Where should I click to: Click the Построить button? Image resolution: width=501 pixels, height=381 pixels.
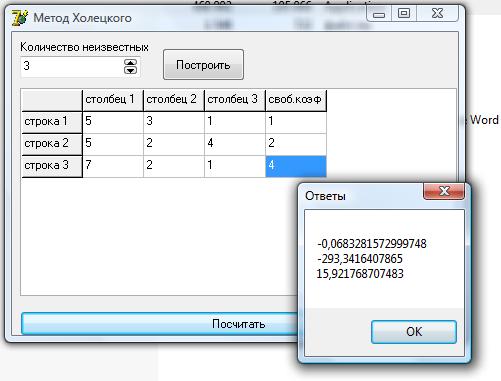click(x=203, y=65)
